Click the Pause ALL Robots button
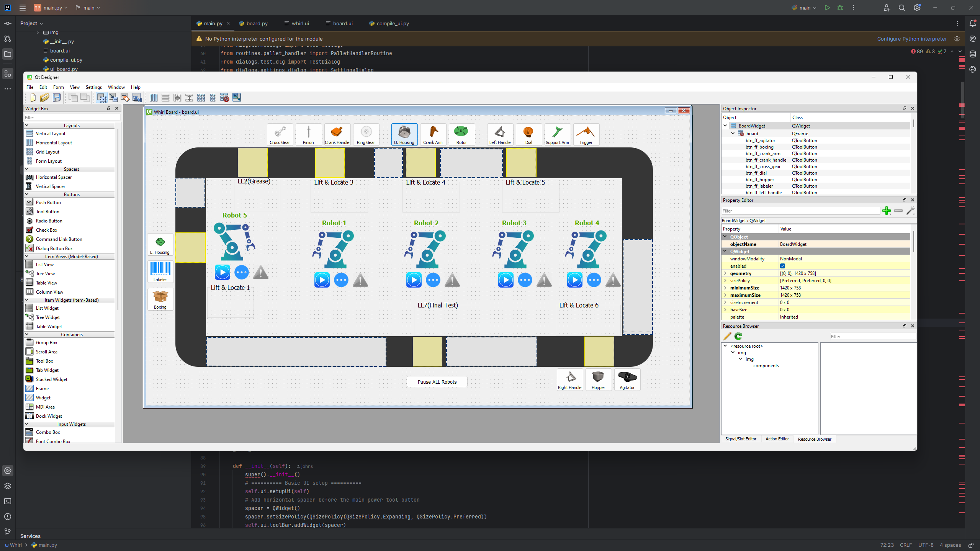The image size is (980, 551). [437, 382]
